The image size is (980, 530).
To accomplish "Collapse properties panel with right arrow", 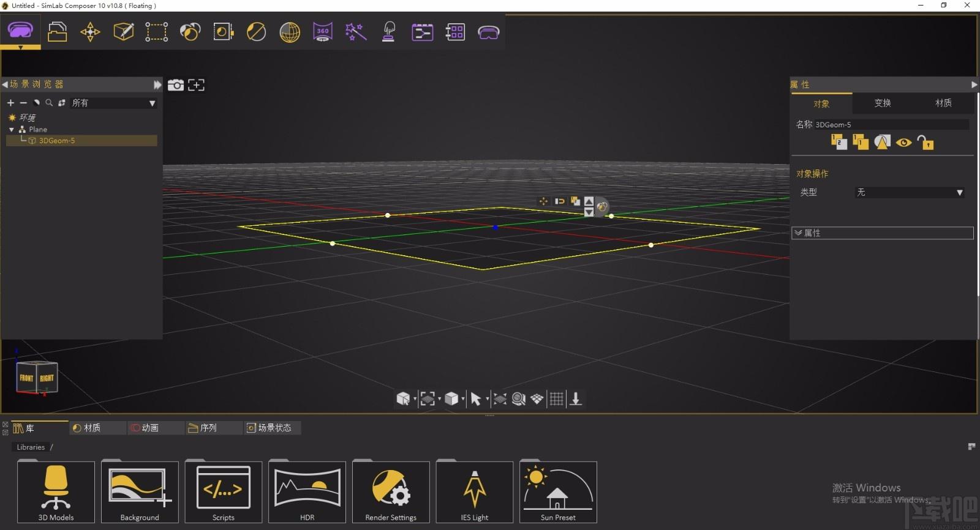I will pyautogui.click(x=974, y=84).
